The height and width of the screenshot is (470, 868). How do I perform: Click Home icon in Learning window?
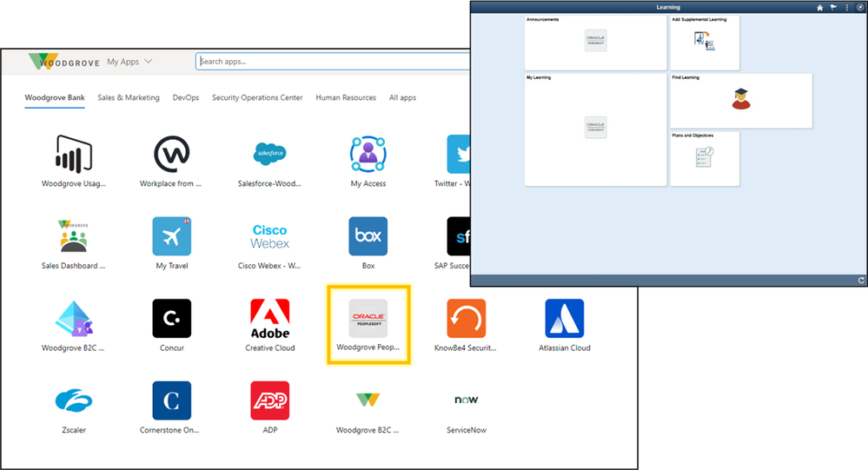point(820,8)
